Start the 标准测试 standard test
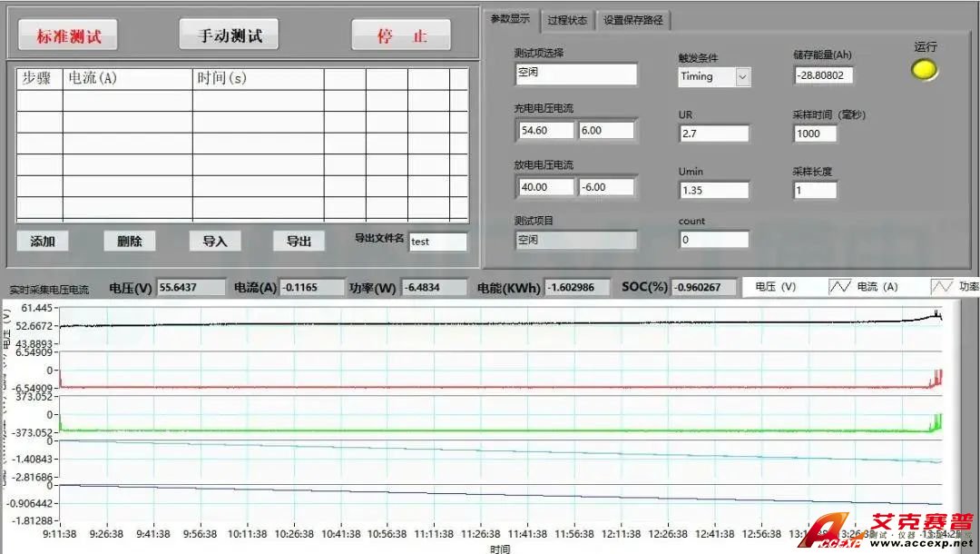The width and height of the screenshot is (980, 554). click(x=69, y=36)
